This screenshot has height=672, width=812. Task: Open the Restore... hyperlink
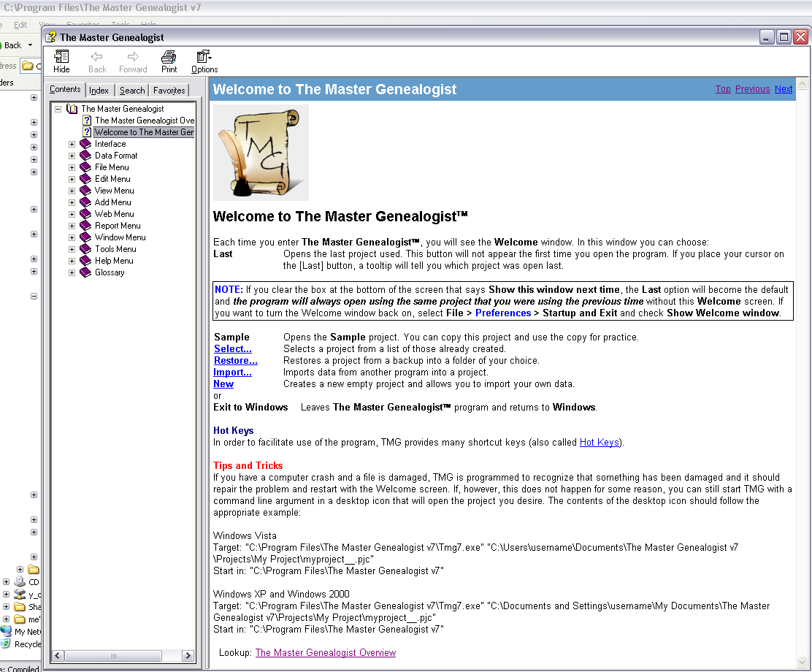pyautogui.click(x=236, y=361)
